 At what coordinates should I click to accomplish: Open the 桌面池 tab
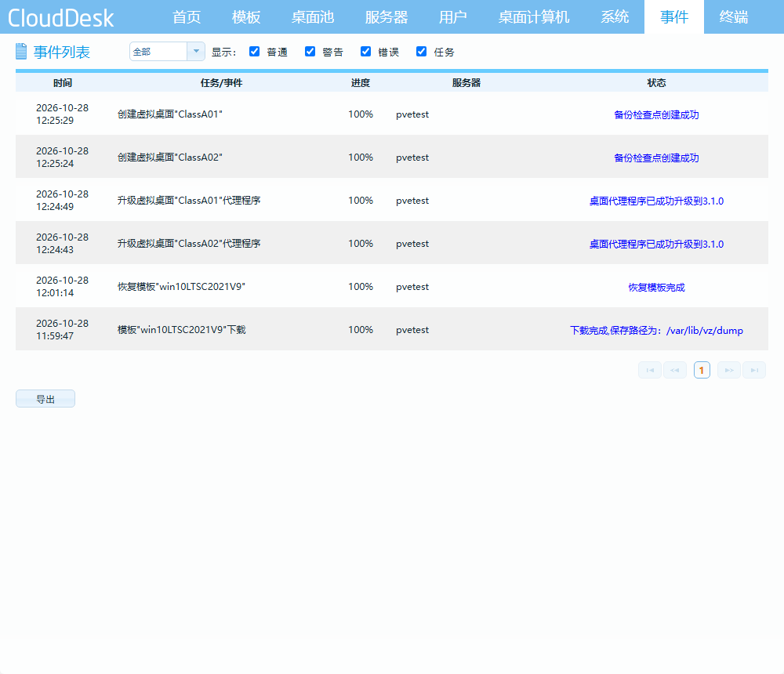313,17
